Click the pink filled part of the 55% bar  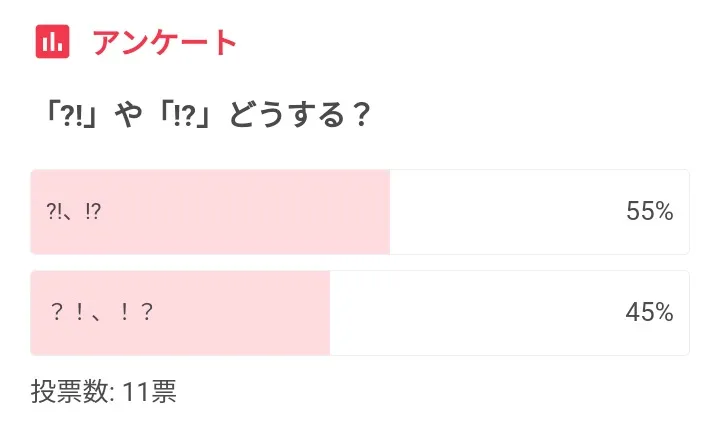[x=250, y=212]
